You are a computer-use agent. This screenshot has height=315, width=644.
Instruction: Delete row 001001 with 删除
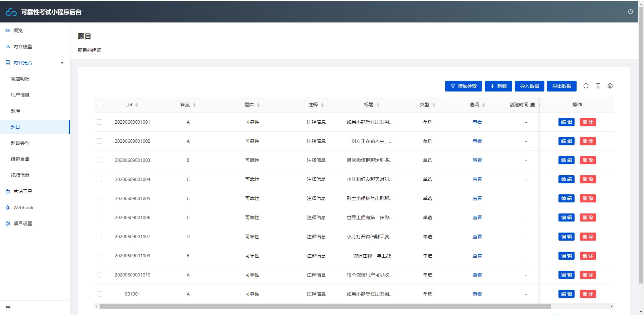click(x=588, y=294)
